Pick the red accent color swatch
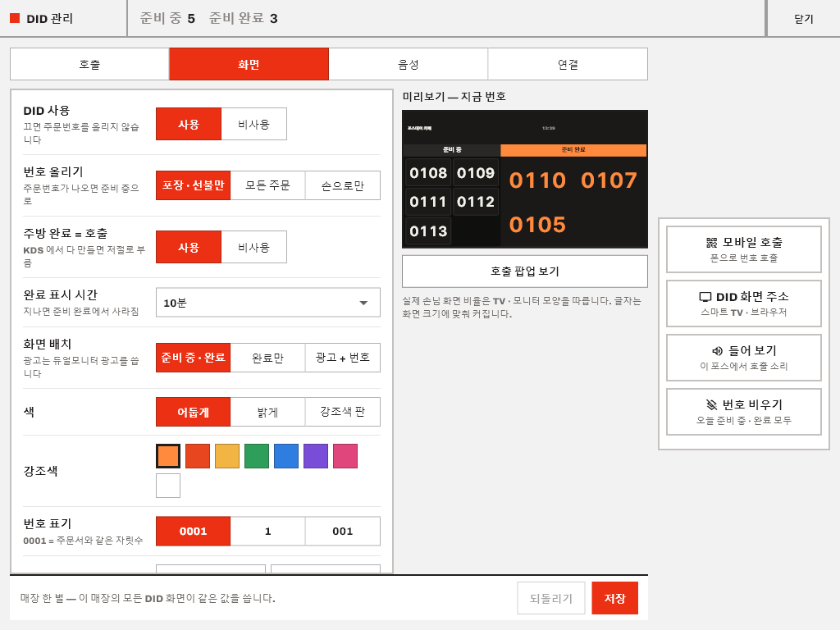 (198, 456)
